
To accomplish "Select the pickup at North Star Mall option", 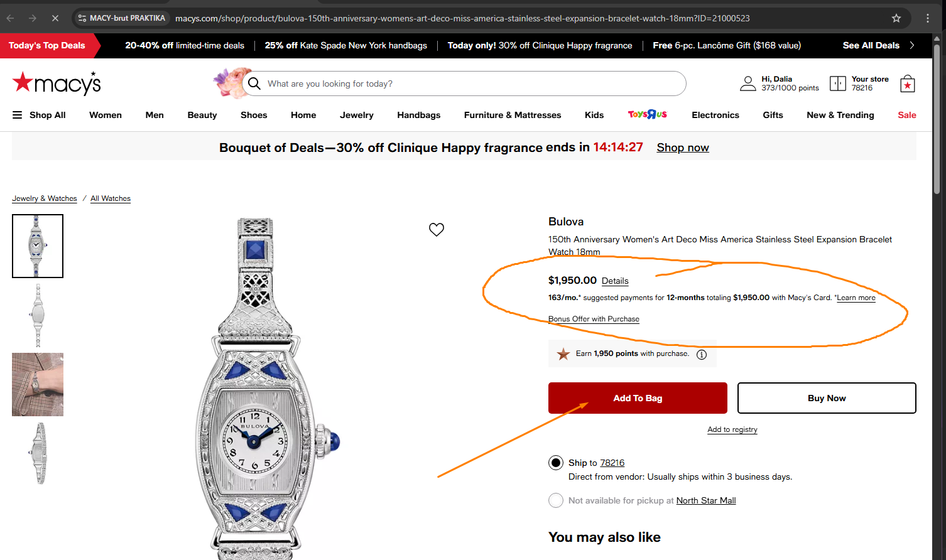I will coord(556,500).
